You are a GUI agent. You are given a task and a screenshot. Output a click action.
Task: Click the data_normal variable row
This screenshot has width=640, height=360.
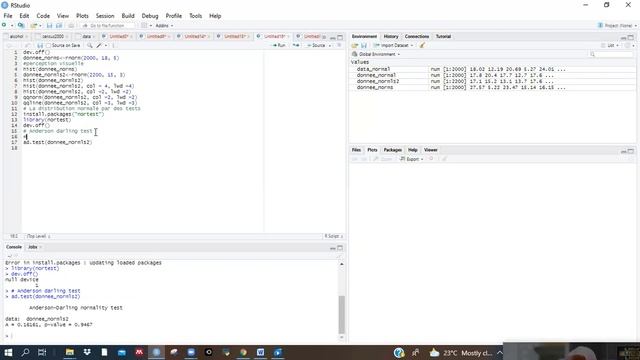(493, 69)
